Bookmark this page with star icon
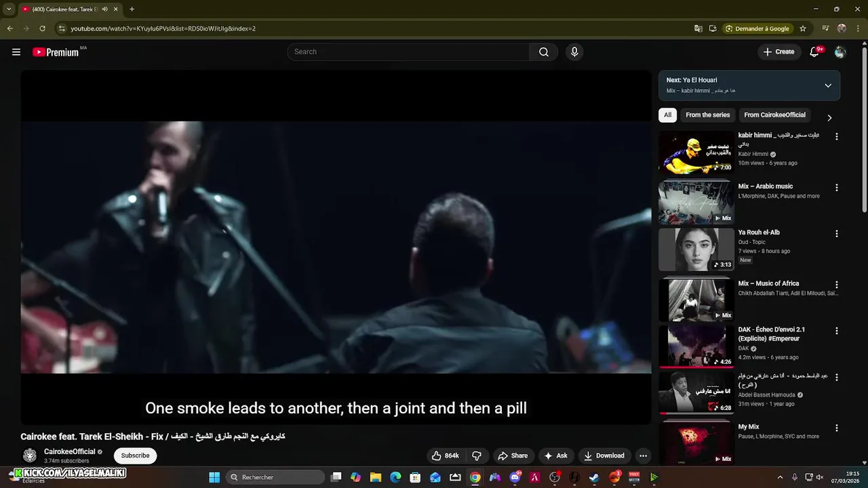The image size is (868, 488). point(803,28)
